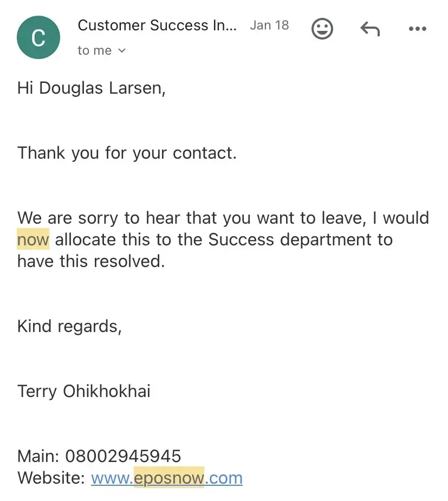
Task: Click the signature name 'Terry Ohikhokhai'
Action: pyautogui.click(x=84, y=391)
